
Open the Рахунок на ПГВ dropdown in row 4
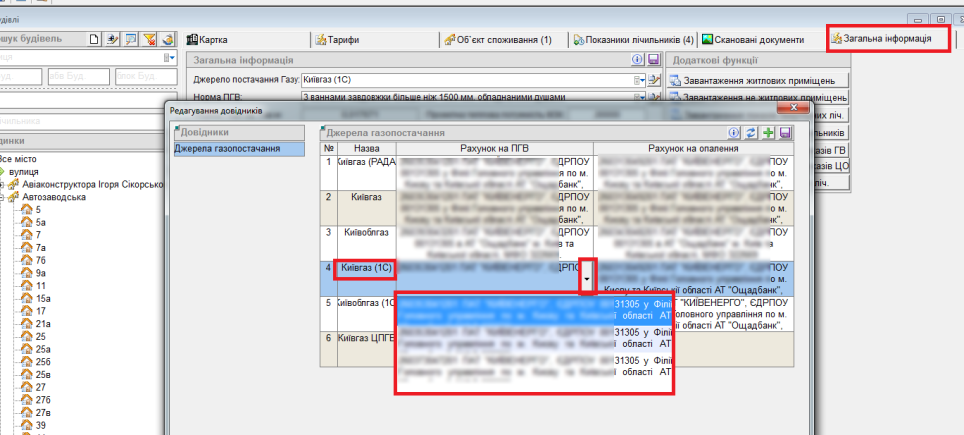tap(588, 276)
